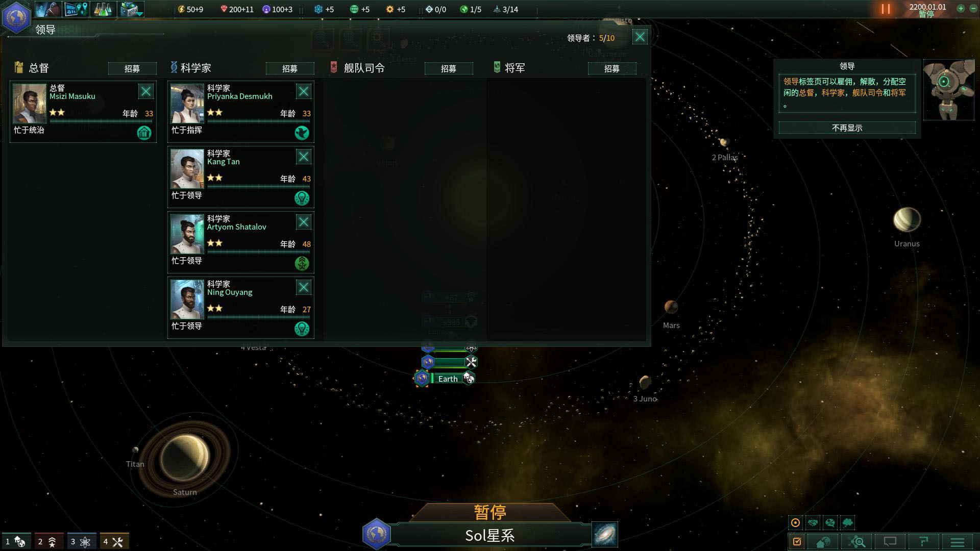Click the Sol system planet view icon
This screenshot has height=551, width=980.
(x=376, y=534)
